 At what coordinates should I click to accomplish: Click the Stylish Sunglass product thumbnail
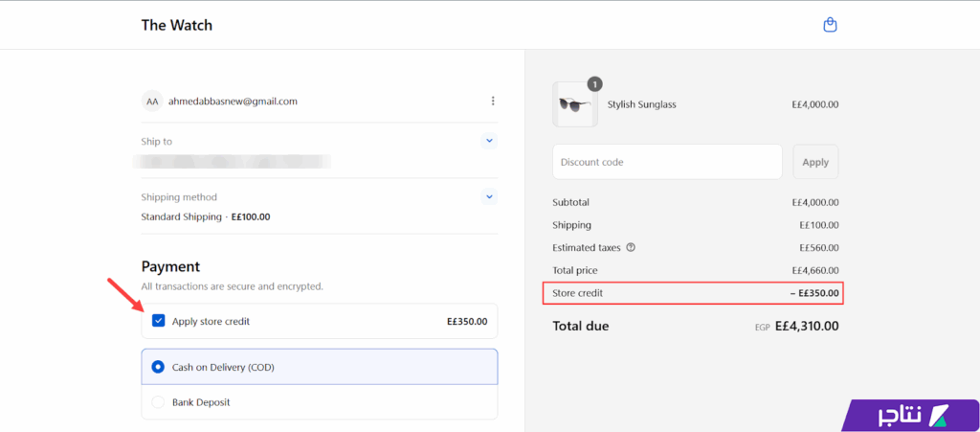coord(575,104)
